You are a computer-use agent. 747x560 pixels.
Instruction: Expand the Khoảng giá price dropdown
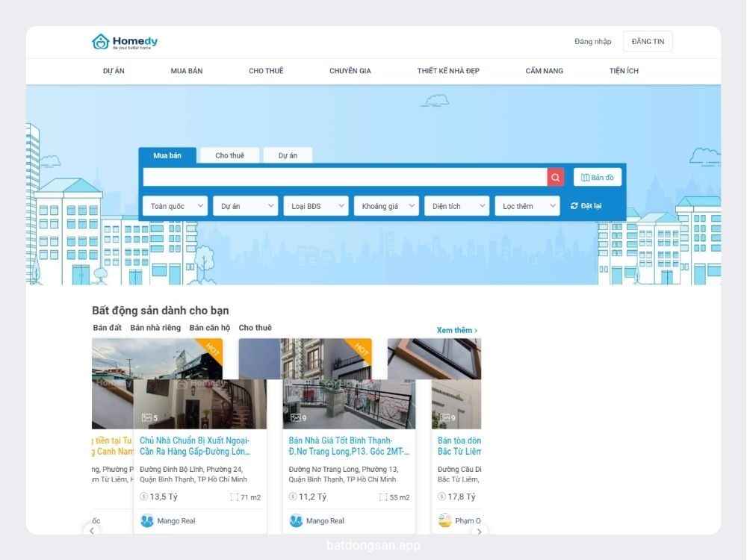point(386,206)
